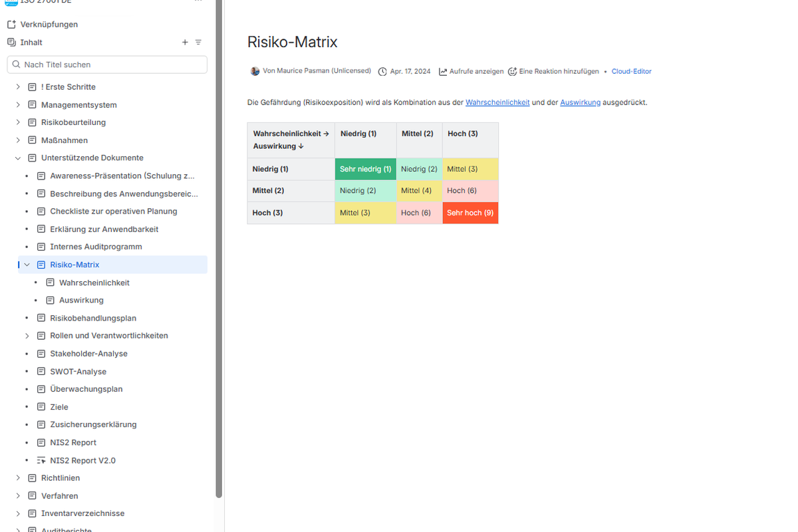Click the Mittel (2) row header
The width and height of the screenshot is (798, 532).
[291, 191]
